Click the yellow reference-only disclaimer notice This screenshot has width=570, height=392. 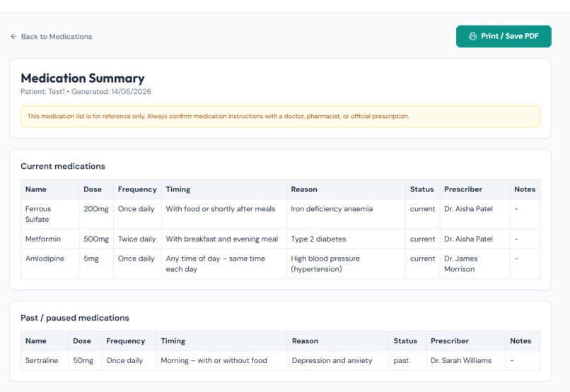click(x=280, y=116)
